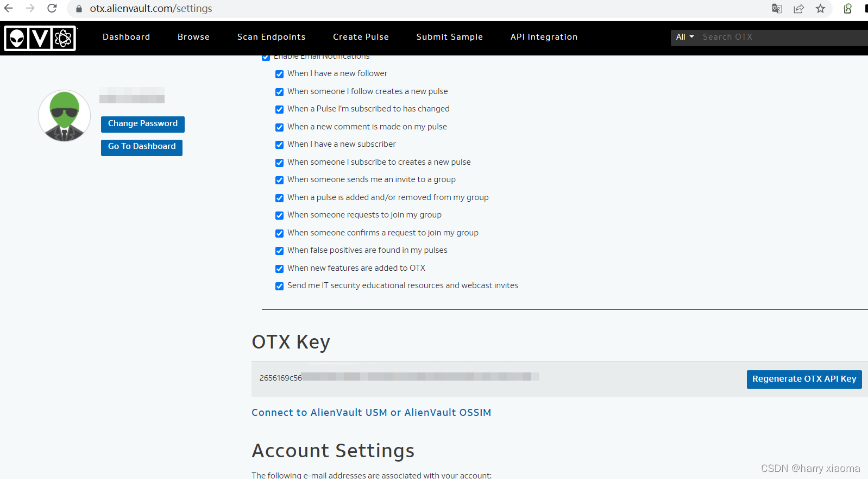Image resolution: width=868 pixels, height=479 pixels.
Task: Click the browser forward arrow
Action: [x=30, y=8]
